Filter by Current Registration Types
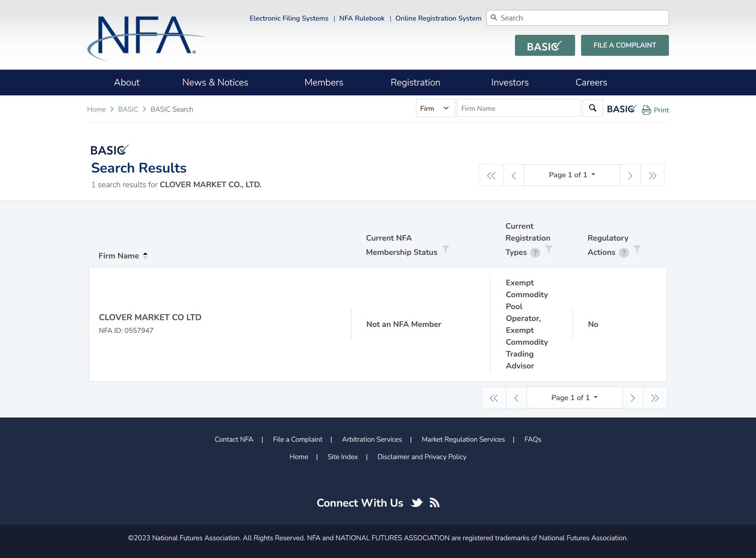 point(549,249)
